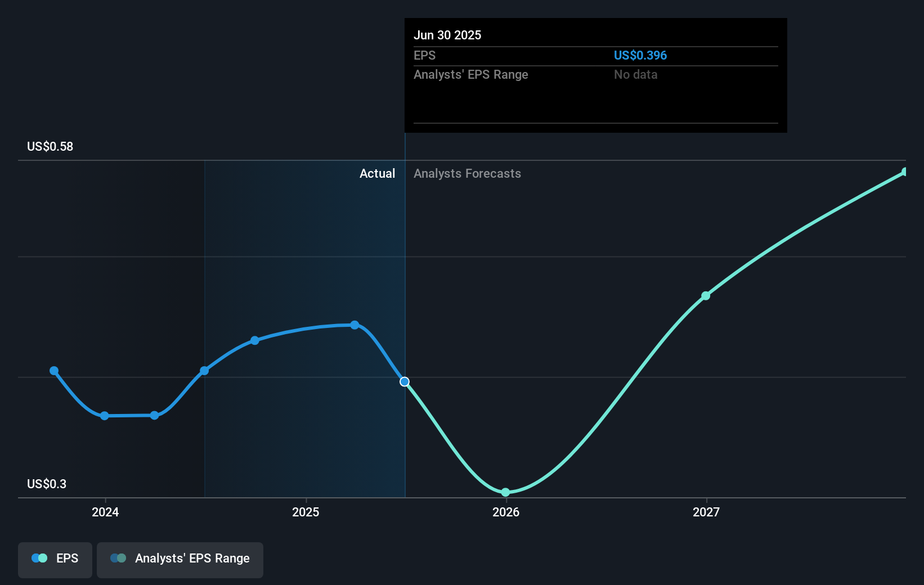
Task: Click Analysts' EPS Range label in tooltip
Action: click(x=470, y=74)
